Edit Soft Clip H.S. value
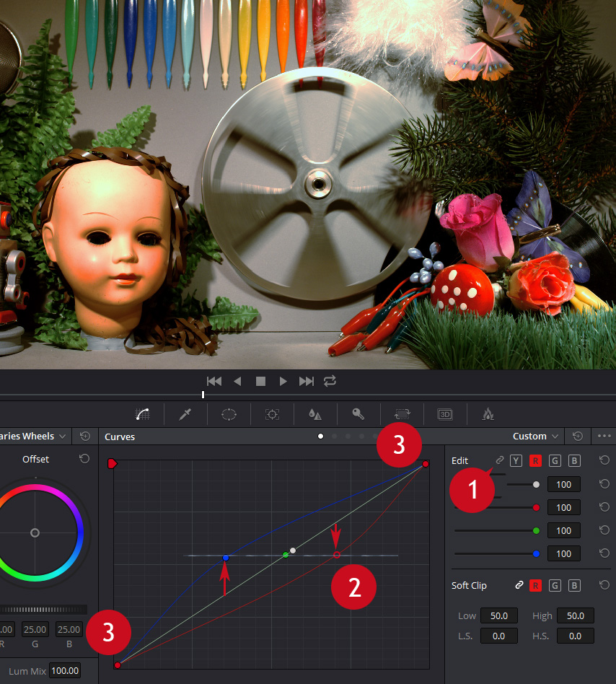Image resolution: width=616 pixels, height=684 pixels. click(x=576, y=636)
